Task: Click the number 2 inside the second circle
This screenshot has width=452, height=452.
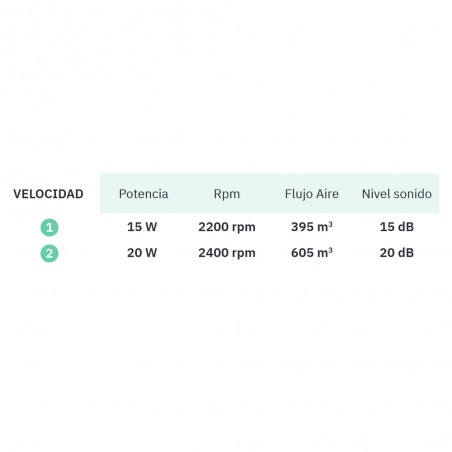Action: [x=49, y=253]
